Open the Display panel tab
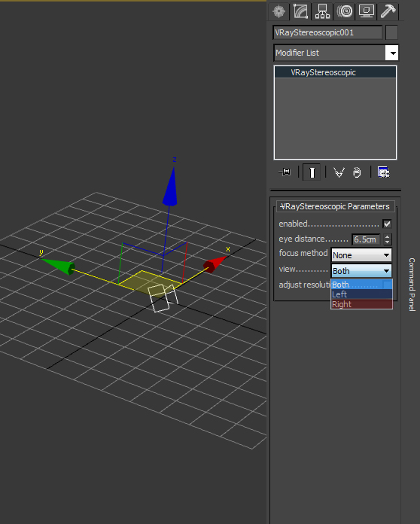The width and height of the screenshot is (420, 524). pyautogui.click(x=367, y=11)
